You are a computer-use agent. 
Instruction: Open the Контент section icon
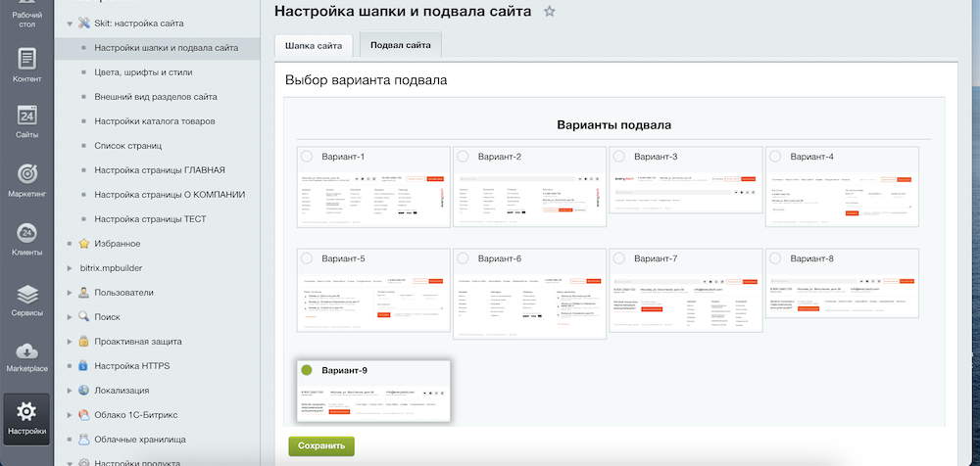(x=26, y=59)
